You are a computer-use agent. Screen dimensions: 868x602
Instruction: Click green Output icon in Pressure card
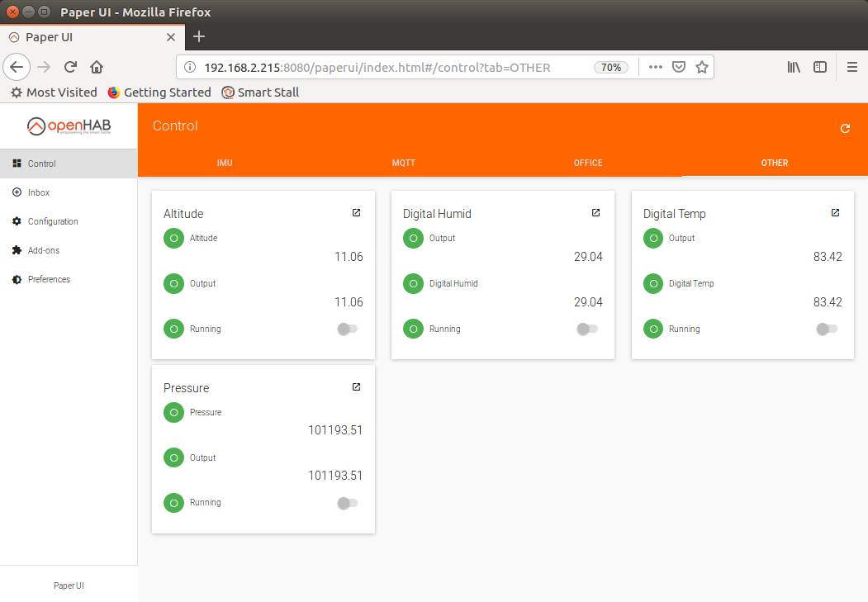tap(173, 457)
